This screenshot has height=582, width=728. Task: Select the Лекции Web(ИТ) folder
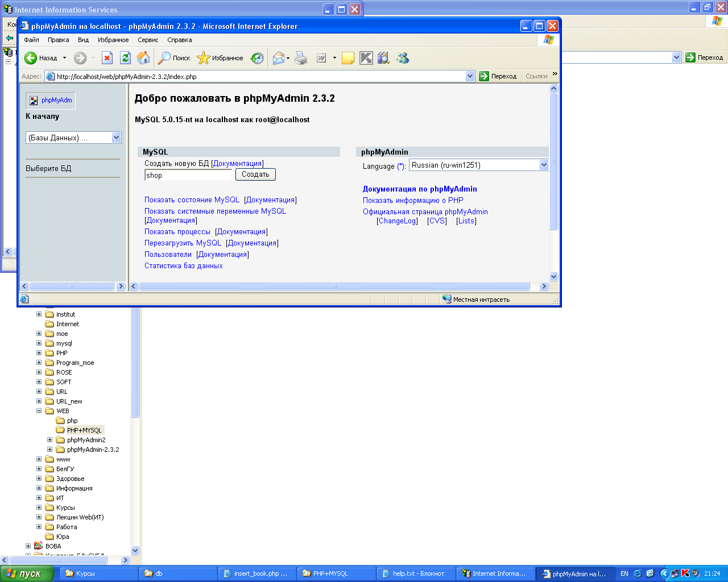pyautogui.click(x=80, y=517)
